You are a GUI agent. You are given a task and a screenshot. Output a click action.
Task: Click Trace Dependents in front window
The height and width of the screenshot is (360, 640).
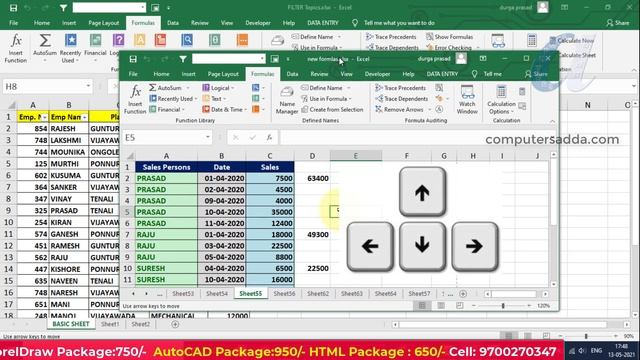tap(402, 99)
